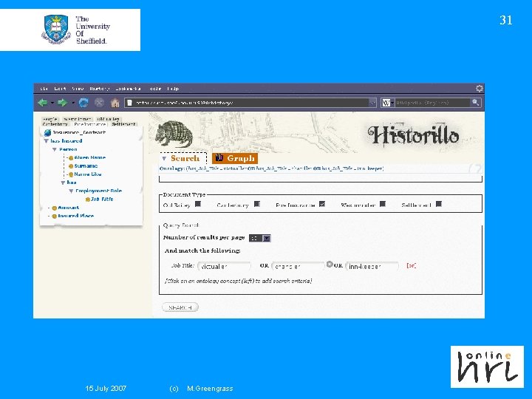Click the bar chart icon on the Graph tab
The height and width of the screenshot is (399, 532).
pos(219,158)
